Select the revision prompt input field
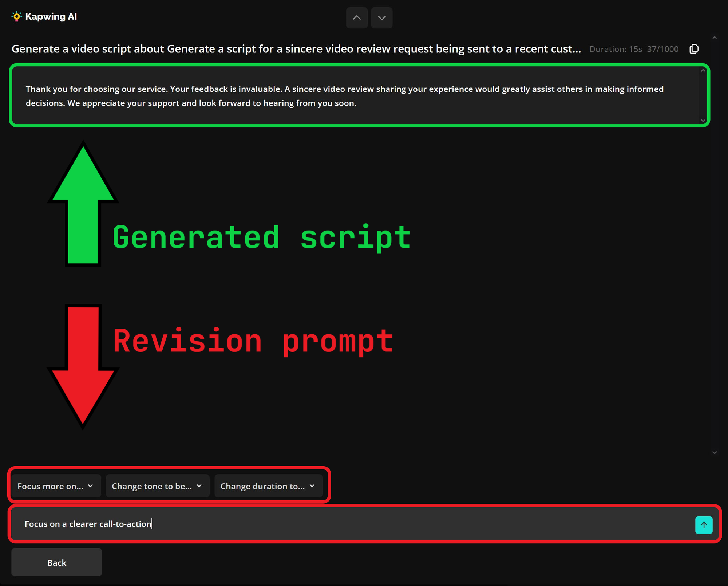This screenshot has height=586, width=728. 328,524
